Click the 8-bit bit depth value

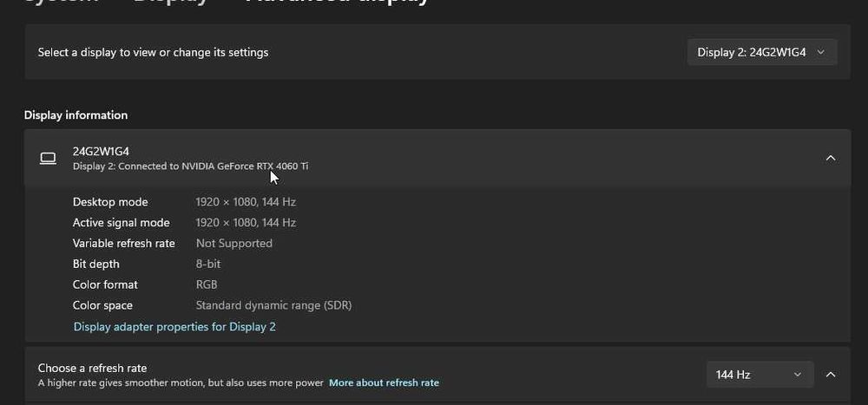click(x=208, y=265)
